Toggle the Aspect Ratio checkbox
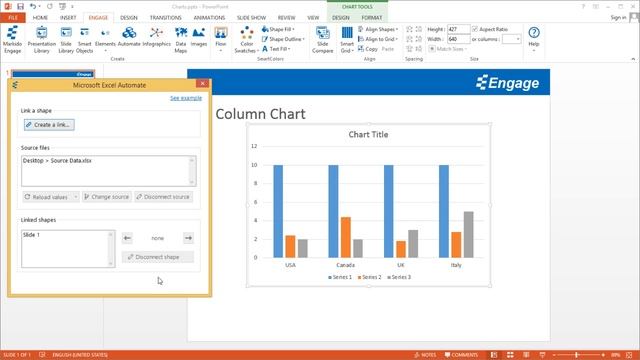Viewport: 640px width, 360px height. pyautogui.click(x=475, y=29)
